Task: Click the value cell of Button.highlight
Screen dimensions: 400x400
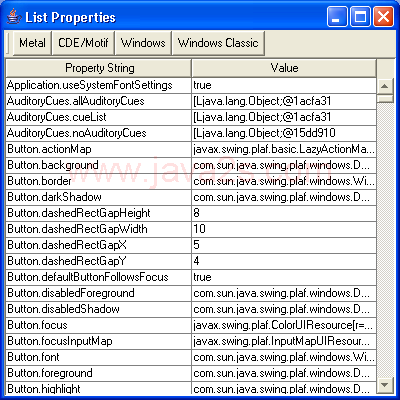Action: pos(284,388)
